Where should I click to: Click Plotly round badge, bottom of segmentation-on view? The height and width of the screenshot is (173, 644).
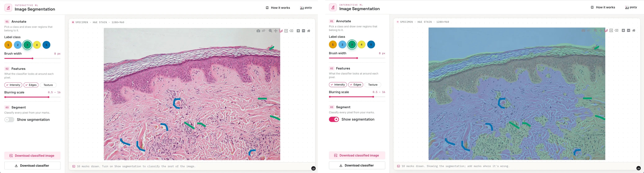pos(638,168)
